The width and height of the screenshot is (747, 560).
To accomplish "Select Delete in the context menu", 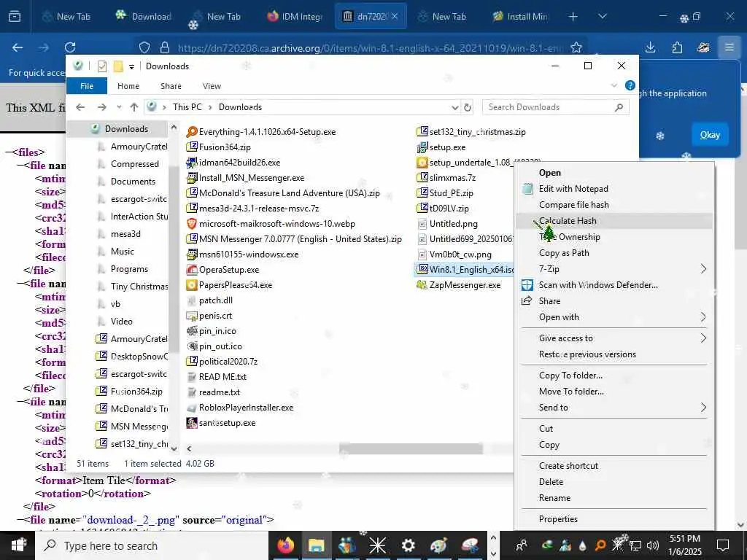I will [x=614, y=482].
